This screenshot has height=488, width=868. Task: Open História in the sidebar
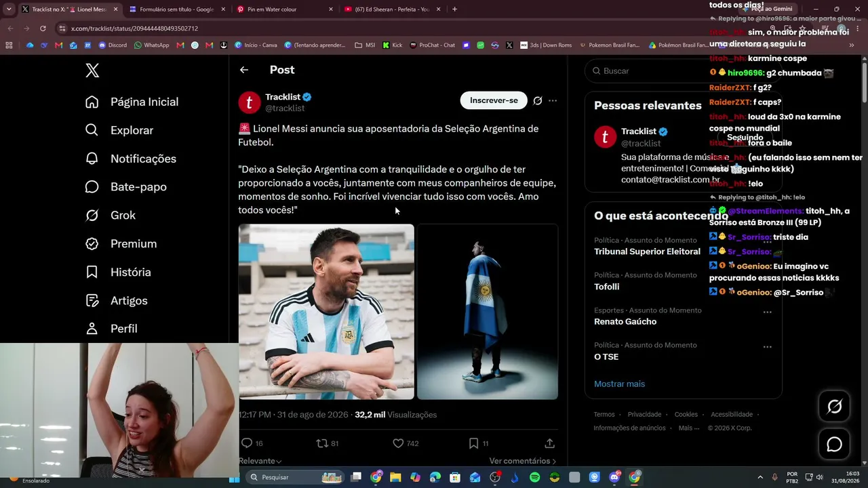click(x=117, y=272)
